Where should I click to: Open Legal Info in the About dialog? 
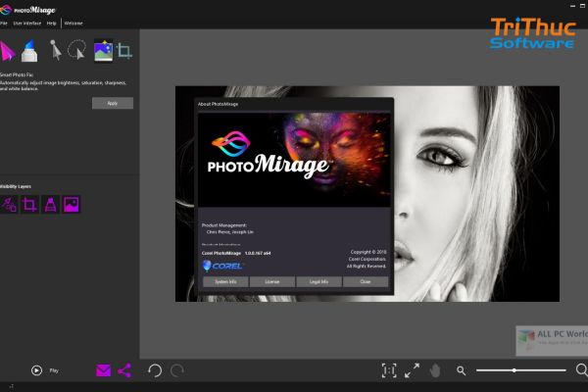[x=318, y=281]
